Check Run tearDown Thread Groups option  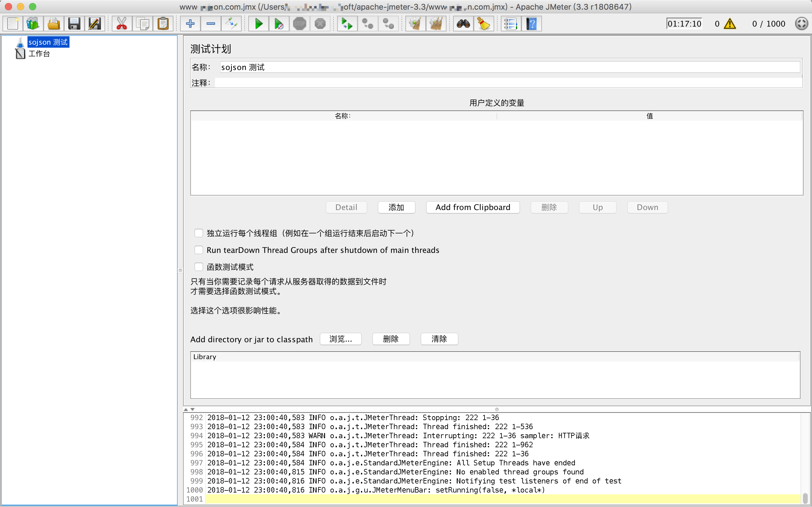[x=199, y=250]
